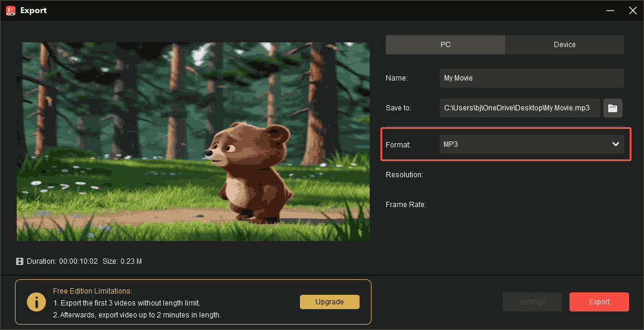Click the Size: 0.23 M text

coord(122,261)
